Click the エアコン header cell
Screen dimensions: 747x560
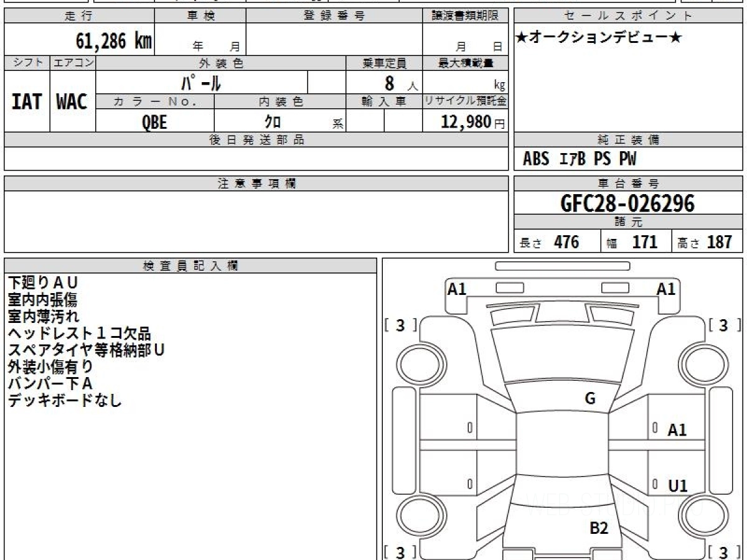(x=73, y=63)
